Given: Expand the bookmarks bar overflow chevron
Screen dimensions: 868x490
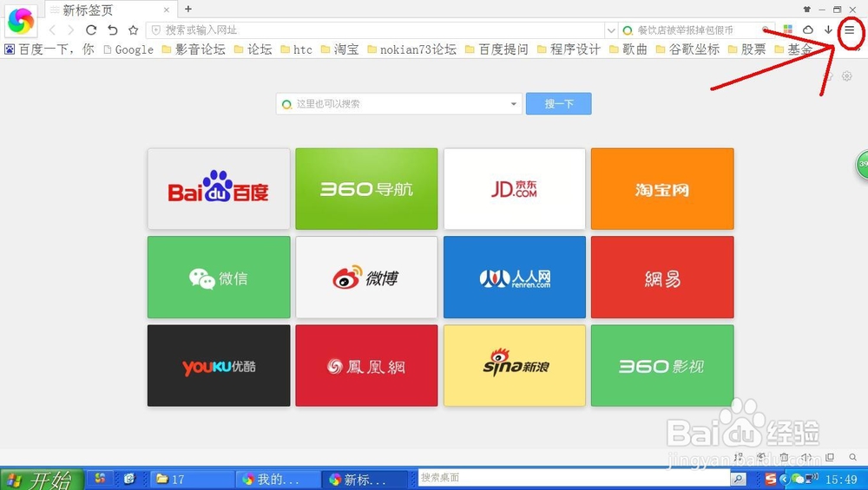Looking at the screenshot, I should [x=859, y=49].
